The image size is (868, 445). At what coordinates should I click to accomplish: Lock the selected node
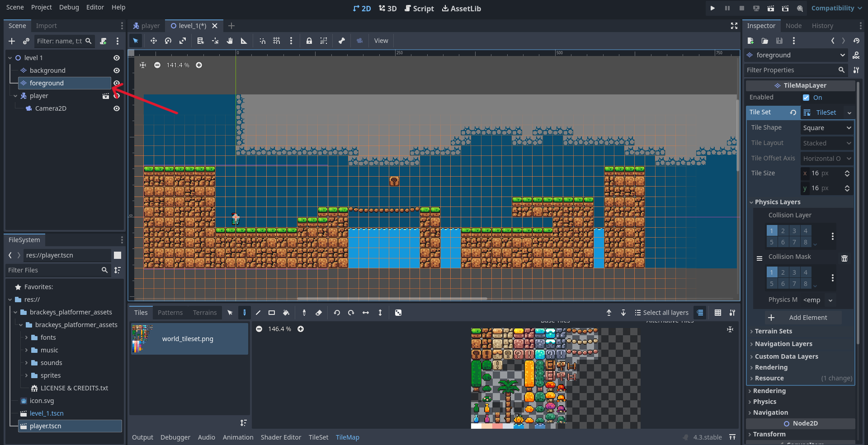(x=309, y=41)
